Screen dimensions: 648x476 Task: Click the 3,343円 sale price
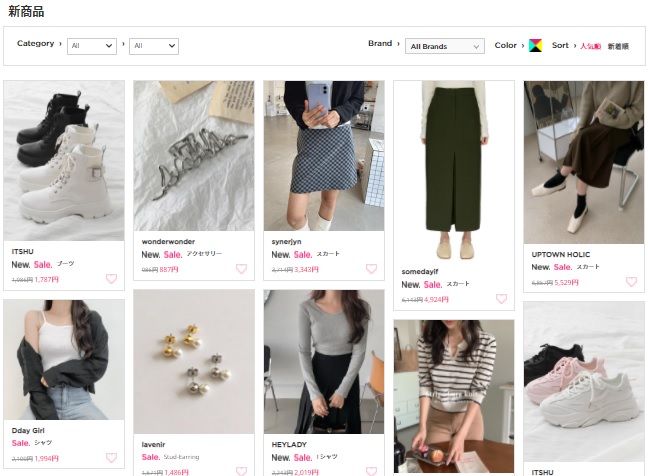click(x=307, y=270)
